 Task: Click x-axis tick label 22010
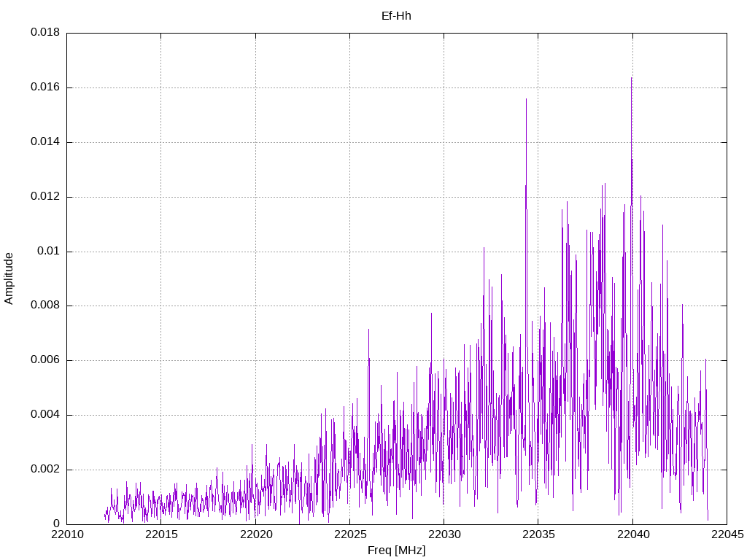click(x=66, y=534)
